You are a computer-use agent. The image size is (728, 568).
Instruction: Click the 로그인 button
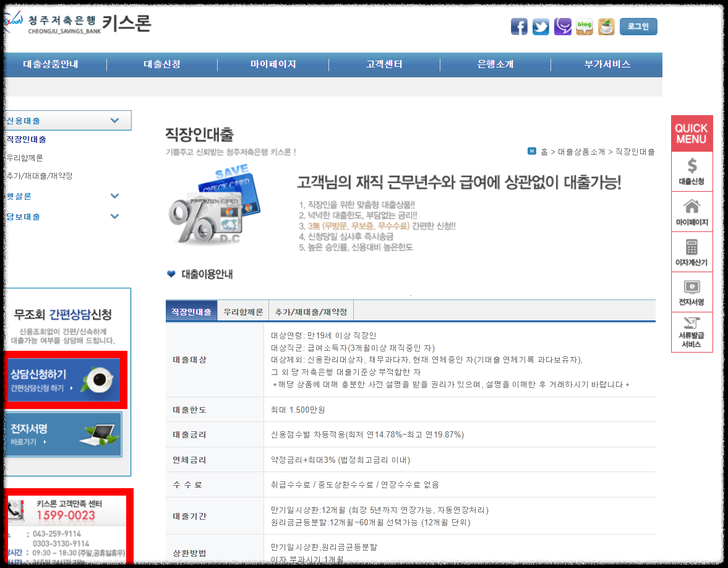pos(638,27)
